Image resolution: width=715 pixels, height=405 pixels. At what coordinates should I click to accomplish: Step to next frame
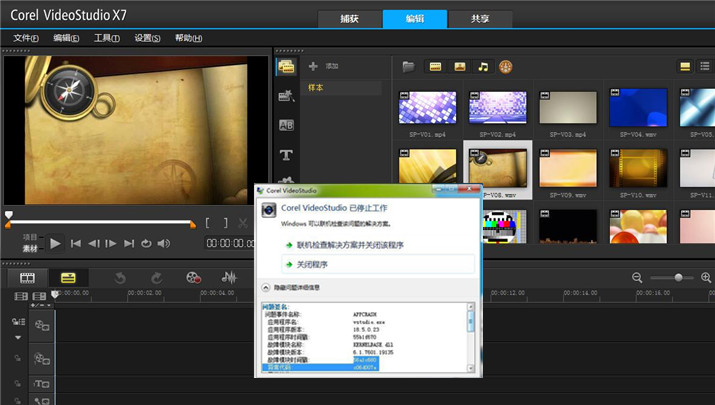coord(111,244)
